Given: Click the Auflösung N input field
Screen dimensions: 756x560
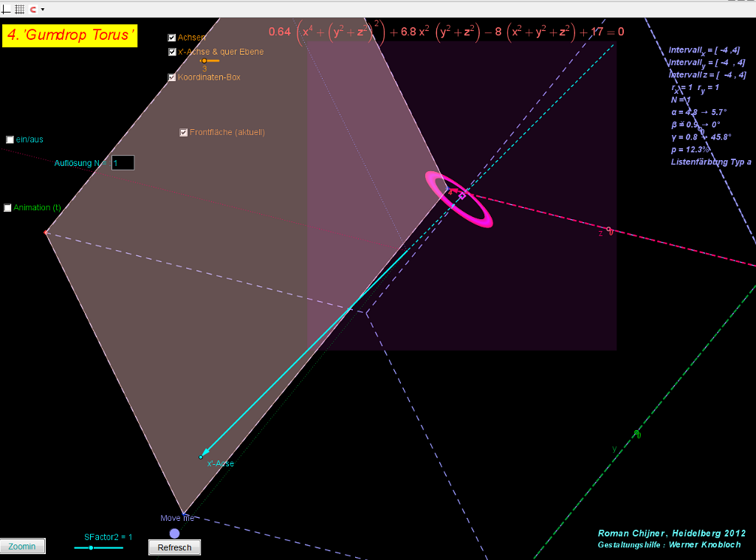Looking at the screenshot, I should 123,162.
